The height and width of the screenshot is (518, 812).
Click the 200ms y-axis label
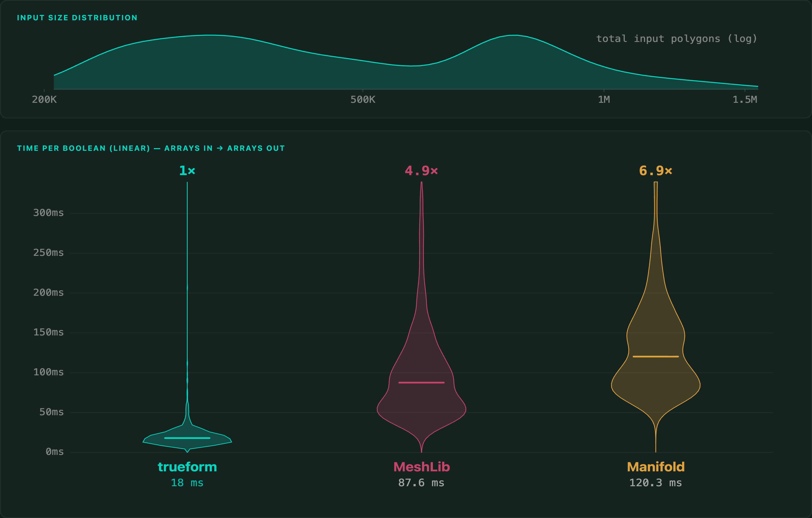click(x=48, y=293)
